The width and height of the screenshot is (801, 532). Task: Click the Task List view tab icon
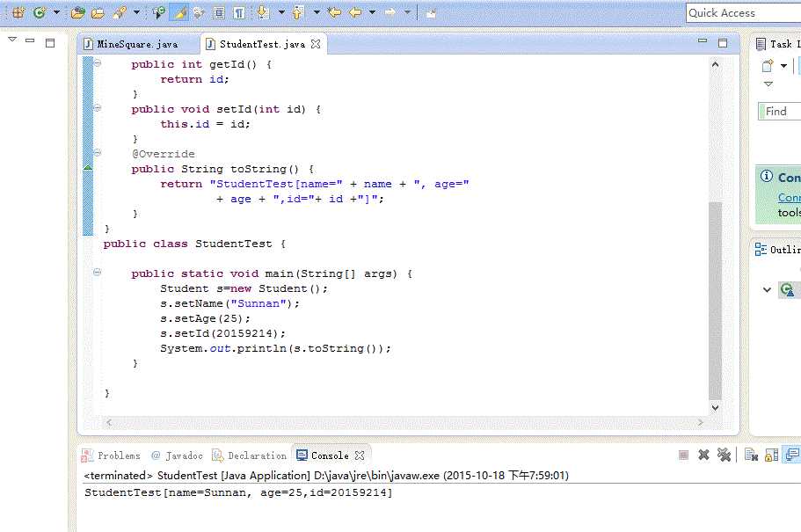tap(761, 44)
